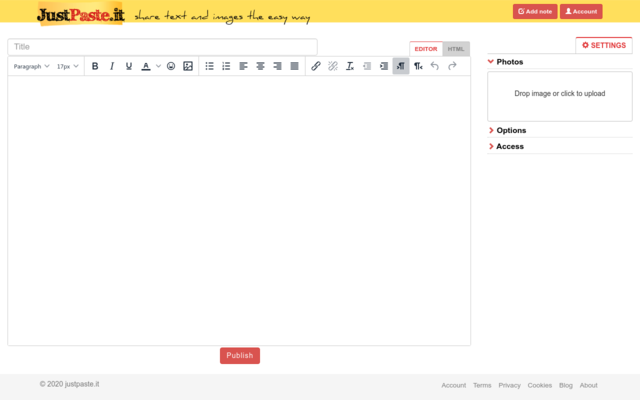Apply the text color
Image resolution: width=640 pixels, height=400 pixels.
click(x=146, y=66)
